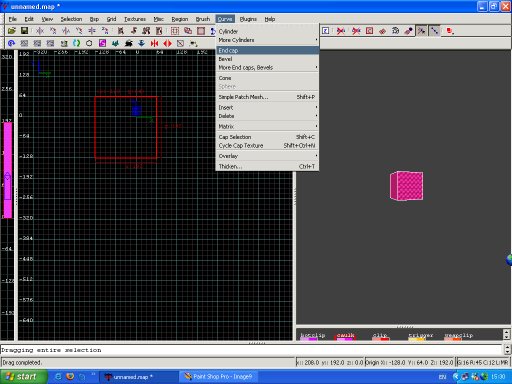Click the red selected brush in grid view
Viewport: 512px width, 384px height.
126,127
